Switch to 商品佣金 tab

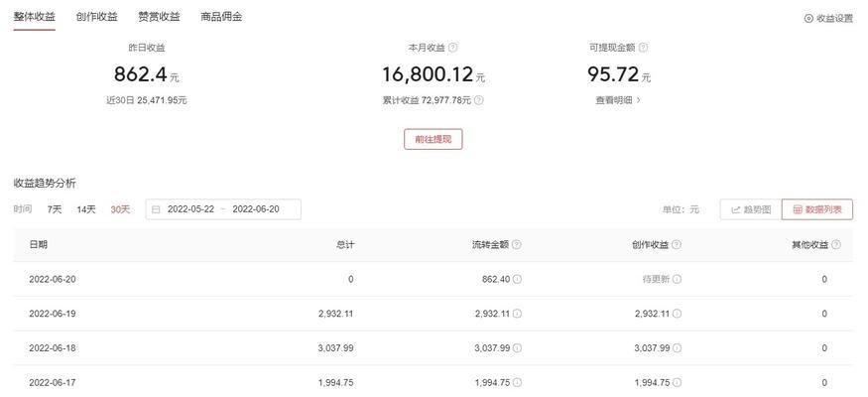[x=221, y=17]
